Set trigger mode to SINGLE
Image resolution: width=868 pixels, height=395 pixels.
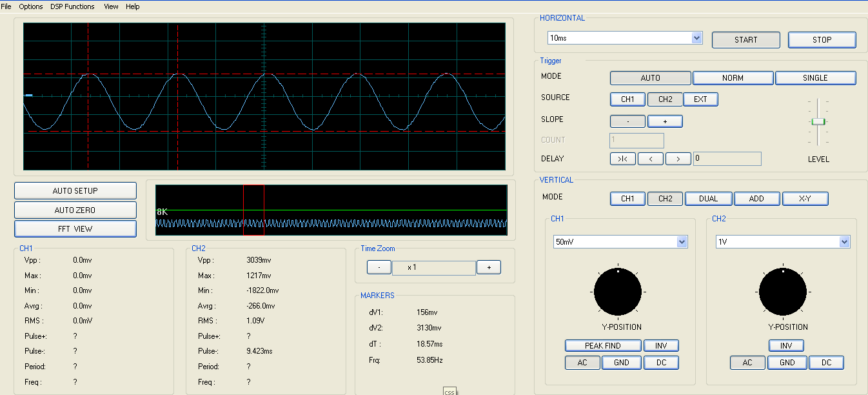click(816, 78)
